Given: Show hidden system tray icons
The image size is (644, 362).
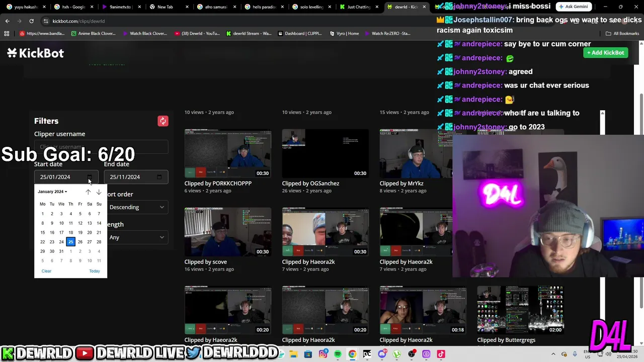Looking at the screenshot, I should click(x=553, y=354).
